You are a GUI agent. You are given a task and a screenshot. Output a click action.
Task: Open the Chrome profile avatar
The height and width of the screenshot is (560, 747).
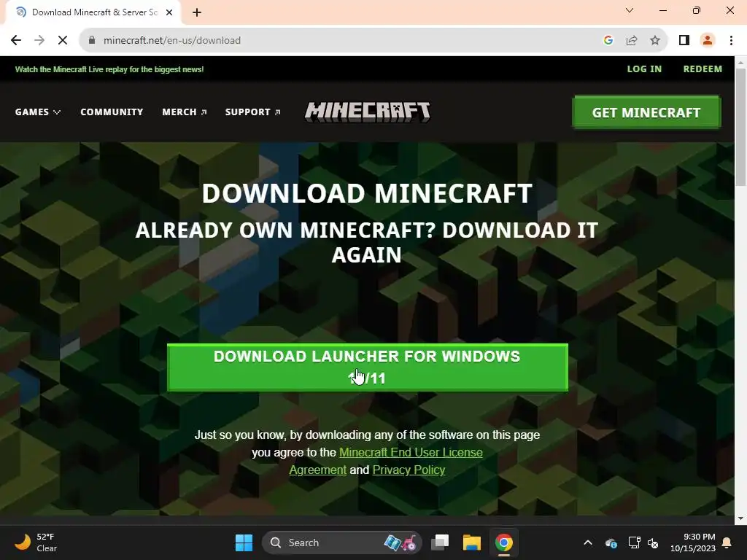click(708, 41)
